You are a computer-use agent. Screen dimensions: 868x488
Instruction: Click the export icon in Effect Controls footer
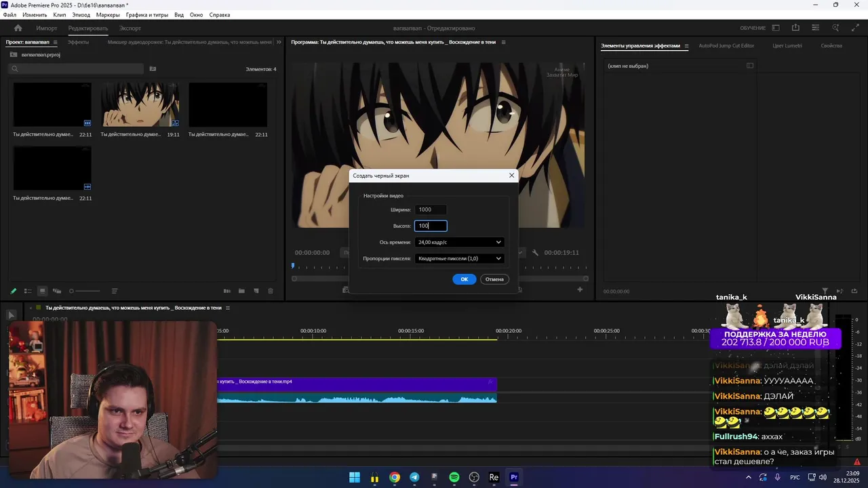coord(854,291)
